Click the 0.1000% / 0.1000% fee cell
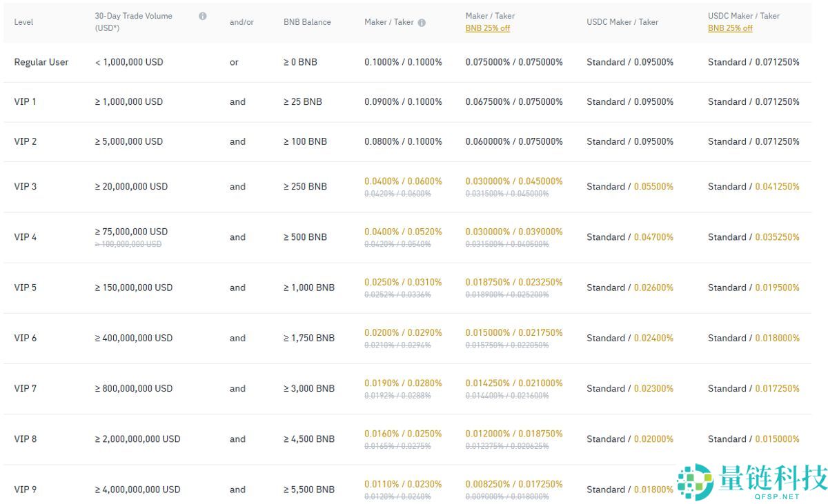The width and height of the screenshot is (828, 504). click(404, 62)
